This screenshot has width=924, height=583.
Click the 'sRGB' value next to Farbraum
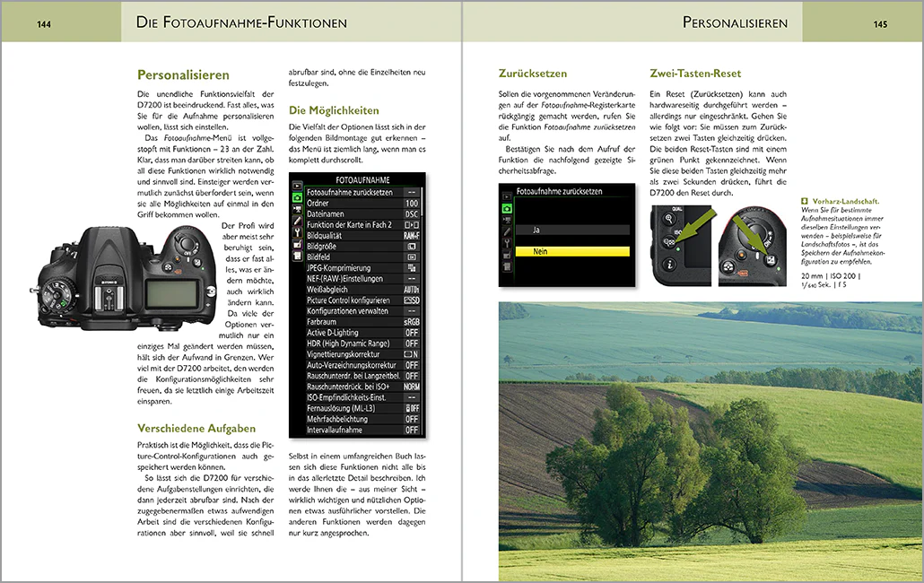point(412,322)
